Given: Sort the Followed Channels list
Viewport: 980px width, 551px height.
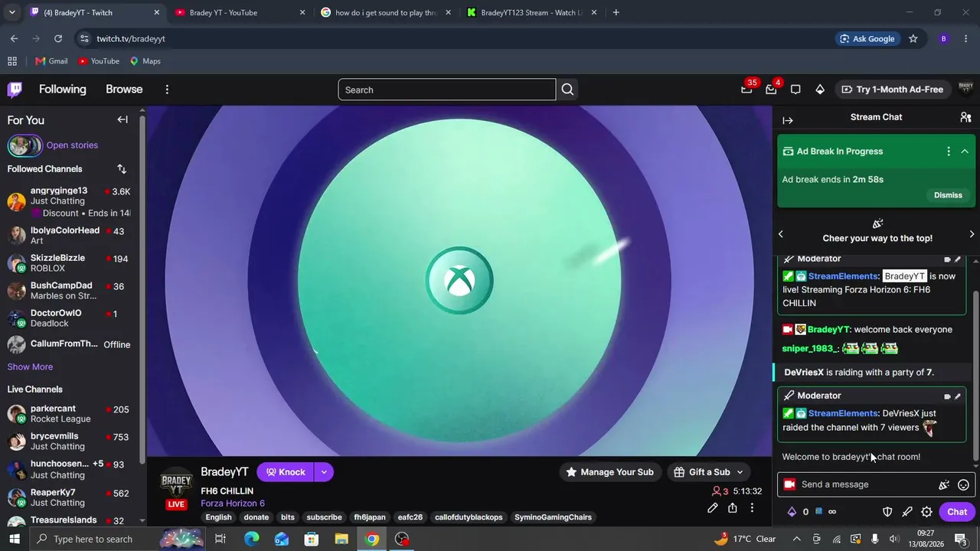Looking at the screenshot, I should pos(122,169).
